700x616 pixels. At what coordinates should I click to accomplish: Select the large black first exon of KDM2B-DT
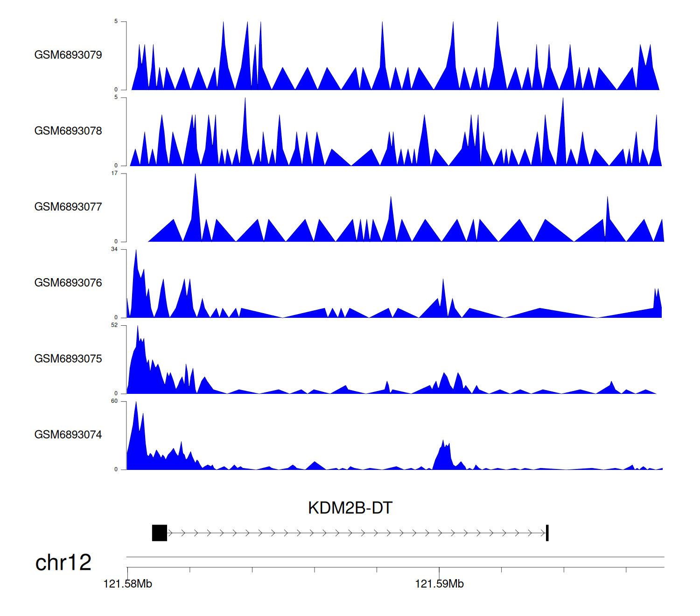coord(160,533)
